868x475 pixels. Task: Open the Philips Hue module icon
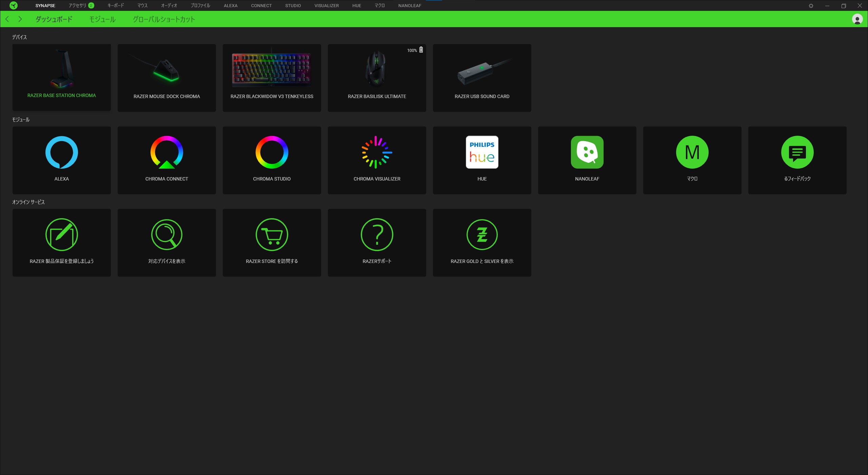point(482,152)
